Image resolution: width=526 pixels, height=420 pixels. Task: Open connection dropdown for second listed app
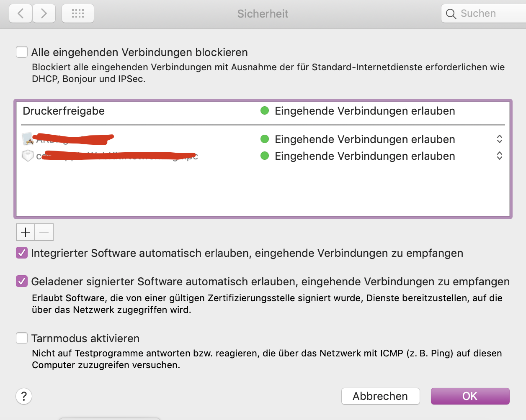pyautogui.click(x=499, y=156)
